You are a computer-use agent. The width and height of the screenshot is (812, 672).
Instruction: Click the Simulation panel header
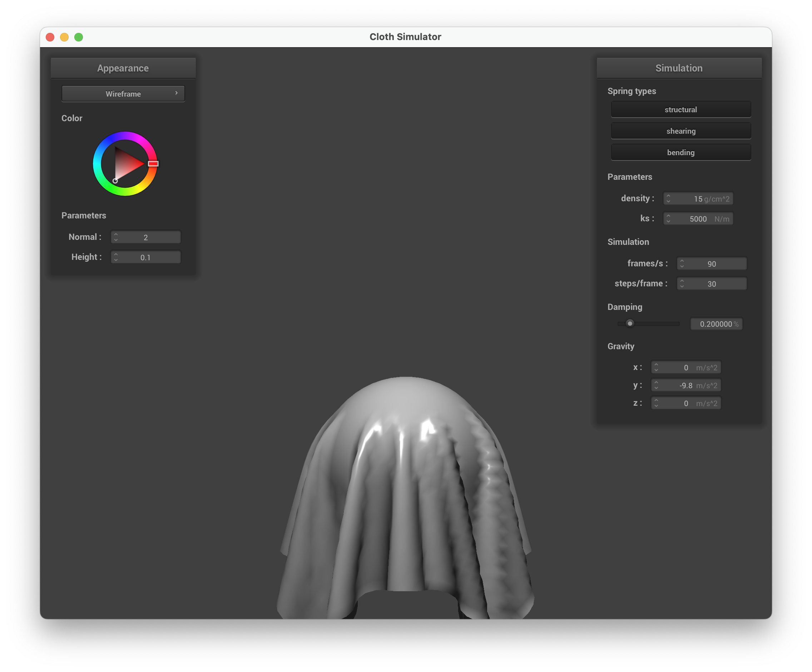pos(679,68)
